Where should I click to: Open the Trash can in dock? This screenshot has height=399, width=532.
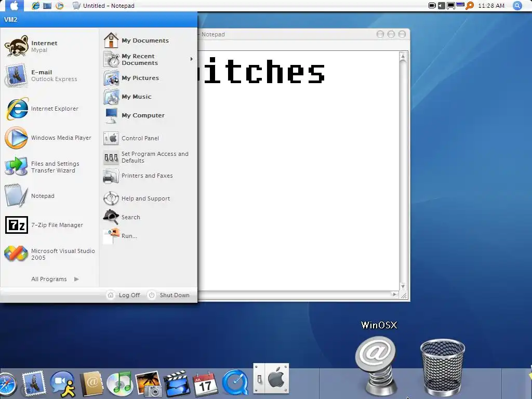pos(443,368)
